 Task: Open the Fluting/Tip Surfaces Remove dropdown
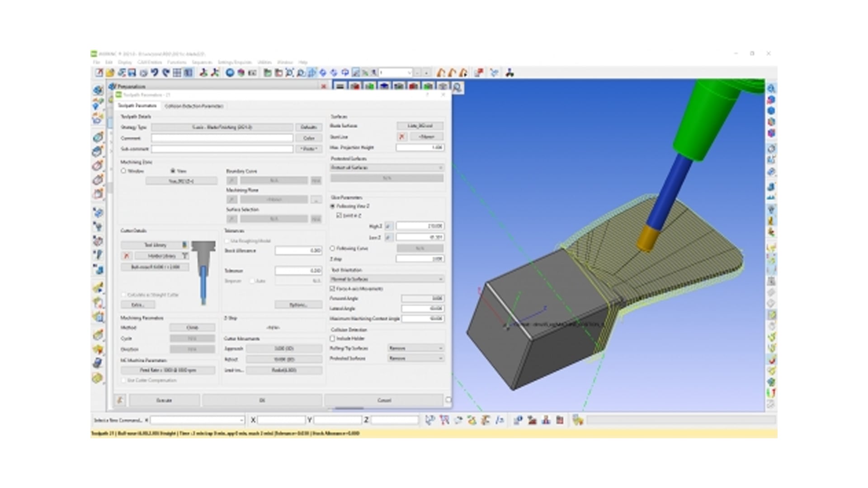tap(415, 348)
